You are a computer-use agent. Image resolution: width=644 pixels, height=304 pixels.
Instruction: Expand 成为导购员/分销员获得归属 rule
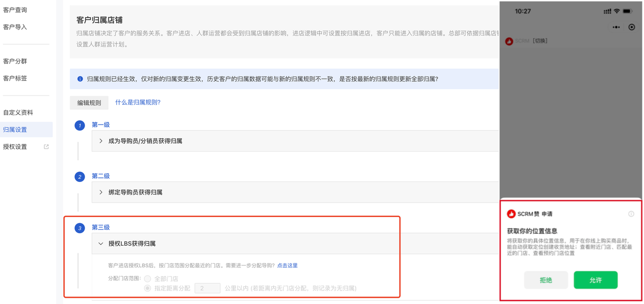point(295,141)
